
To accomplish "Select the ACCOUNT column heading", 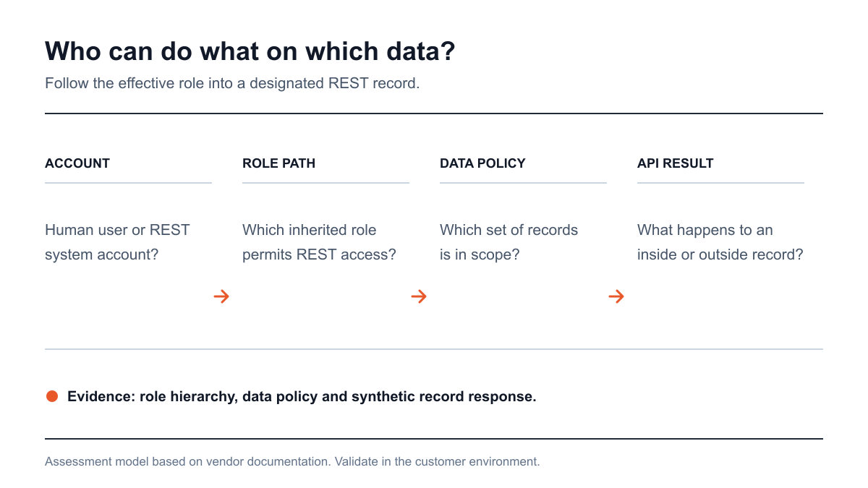I will point(77,163).
